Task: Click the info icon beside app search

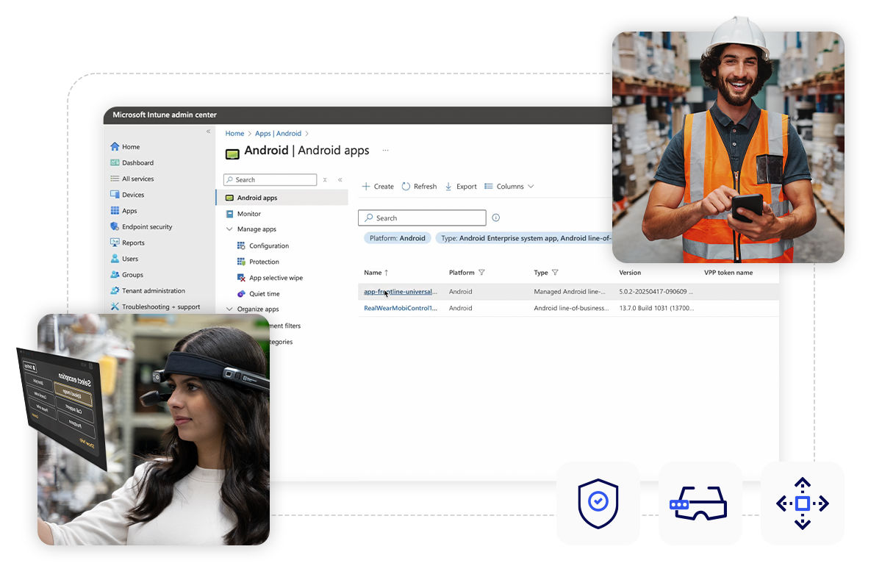Action: click(495, 218)
